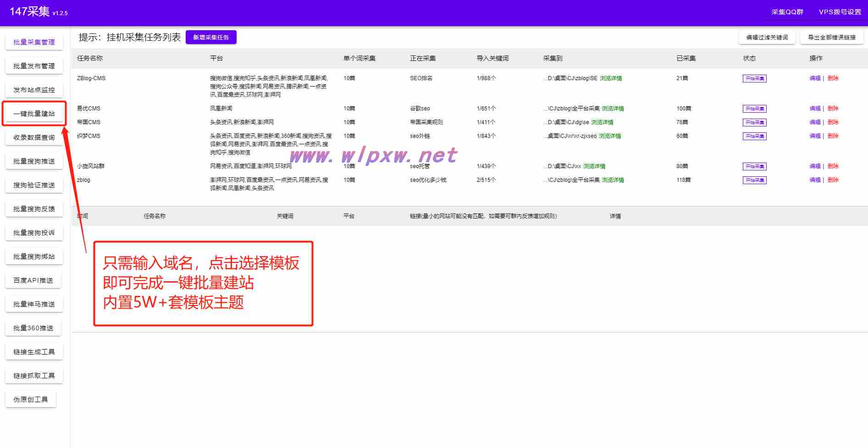Start collection for ZBlog-CMS task
Image resolution: width=868 pixels, height=448 pixels.
[754, 79]
